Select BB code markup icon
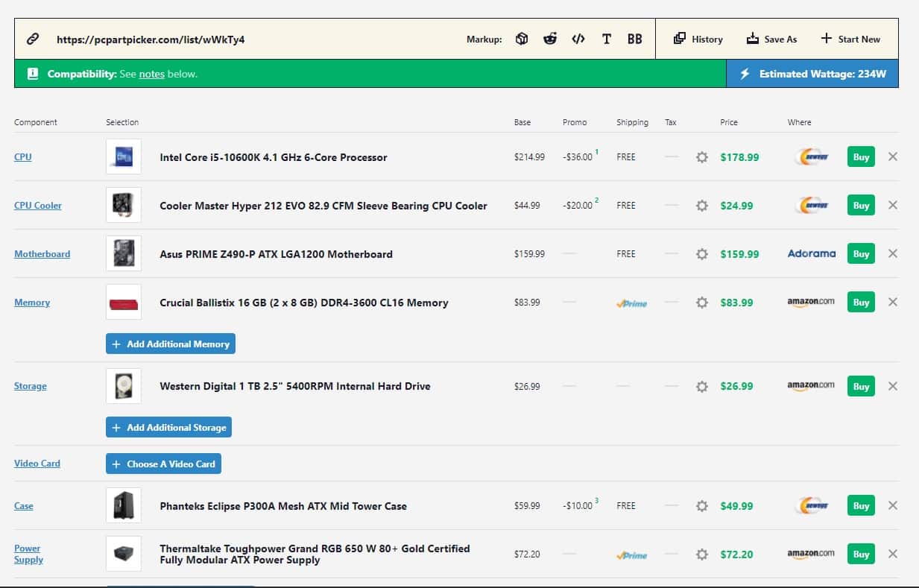The image size is (919, 588). point(634,39)
